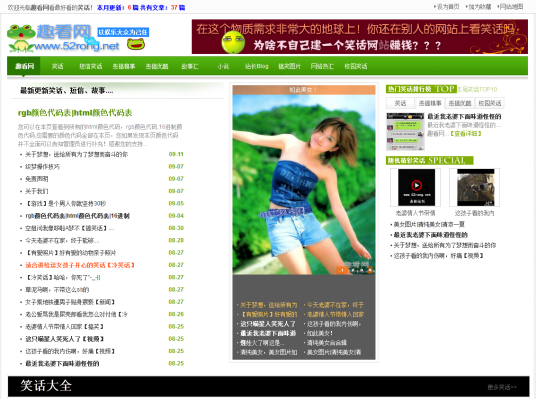Open the 【有爱照片】 animal photos entry

click(70, 253)
